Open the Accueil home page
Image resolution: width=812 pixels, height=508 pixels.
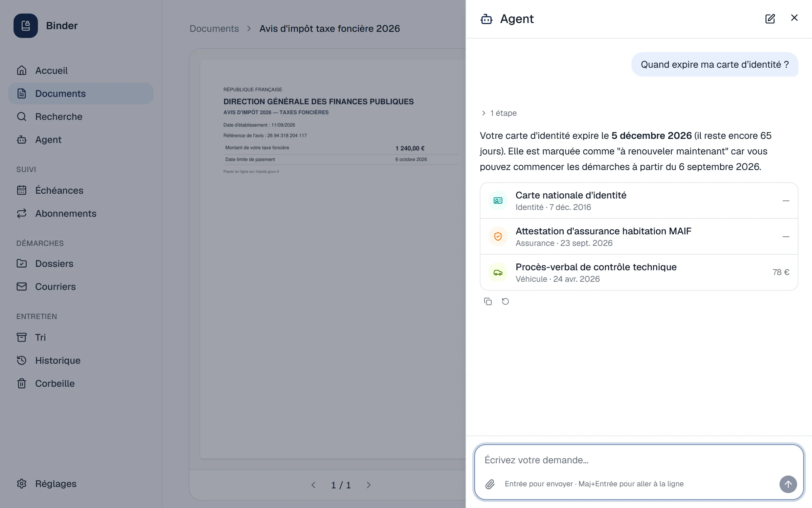click(x=81, y=70)
